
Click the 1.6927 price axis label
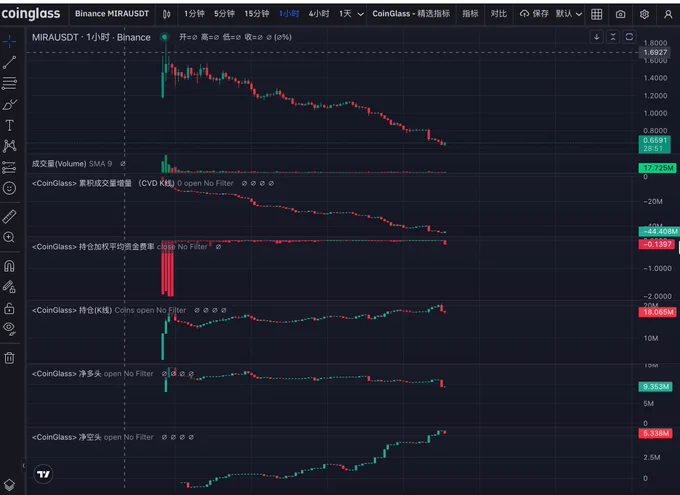[x=655, y=52]
